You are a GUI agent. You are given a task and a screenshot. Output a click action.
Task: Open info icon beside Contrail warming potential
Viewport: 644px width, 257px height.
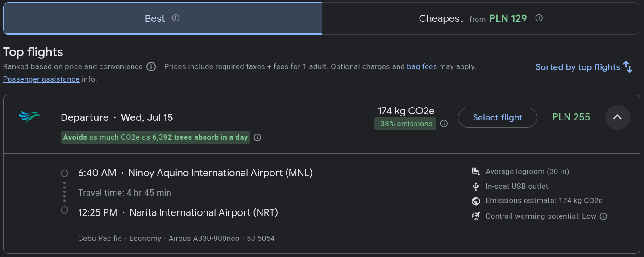point(603,216)
